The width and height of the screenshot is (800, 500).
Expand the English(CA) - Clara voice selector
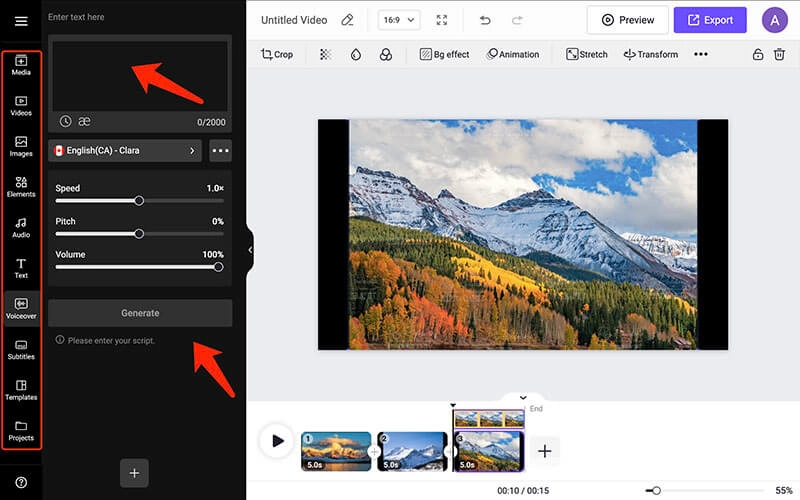(125, 151)
